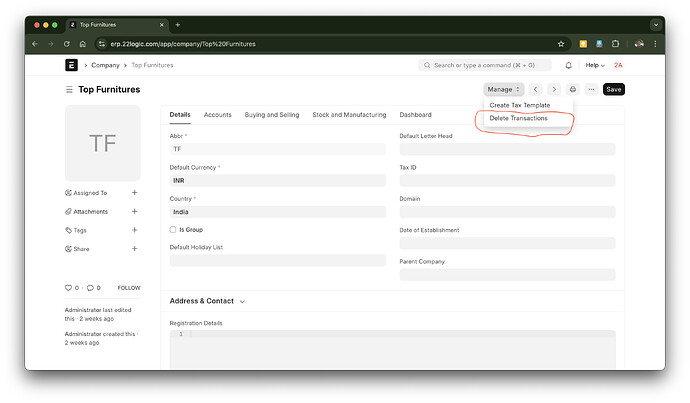
Task: Click the browser forward arrow
Action: (51, 44)
